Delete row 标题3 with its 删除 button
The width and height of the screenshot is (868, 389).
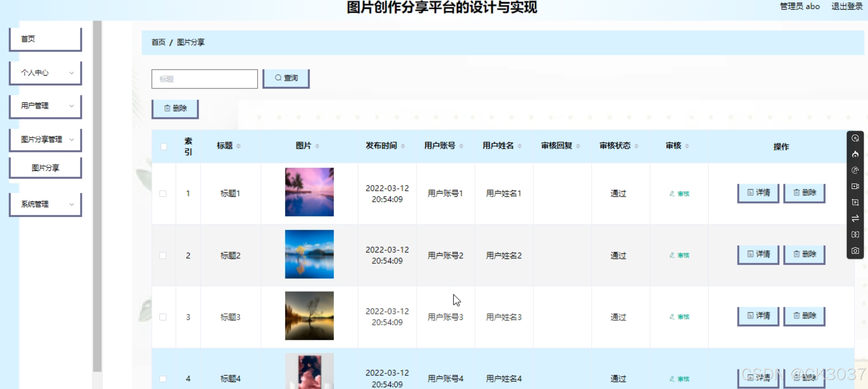click(x=804, y=316)
